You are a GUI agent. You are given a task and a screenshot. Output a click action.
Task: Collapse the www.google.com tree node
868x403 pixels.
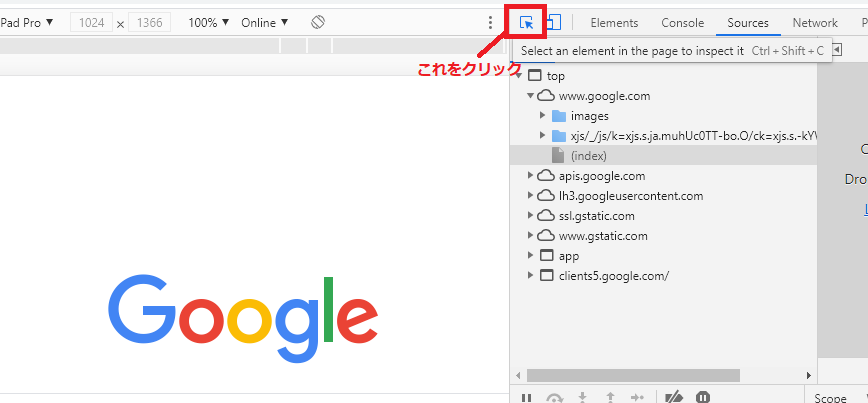[530, 96]
